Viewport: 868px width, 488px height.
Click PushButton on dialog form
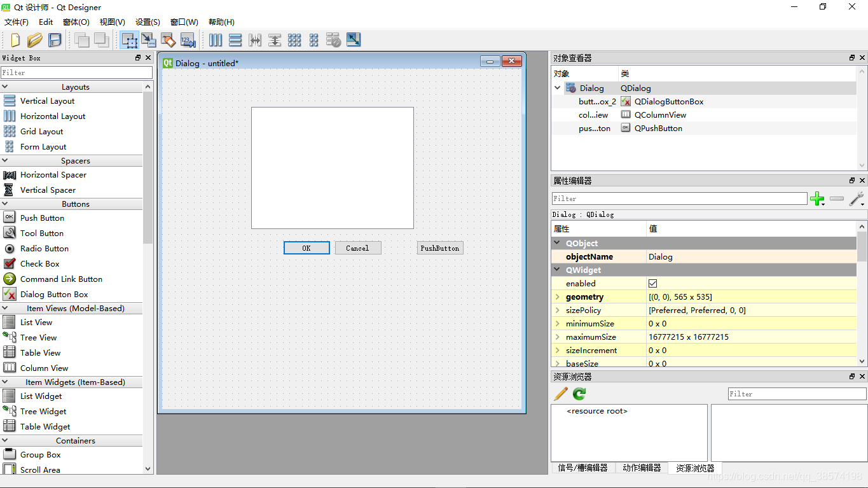click(440, 248)
